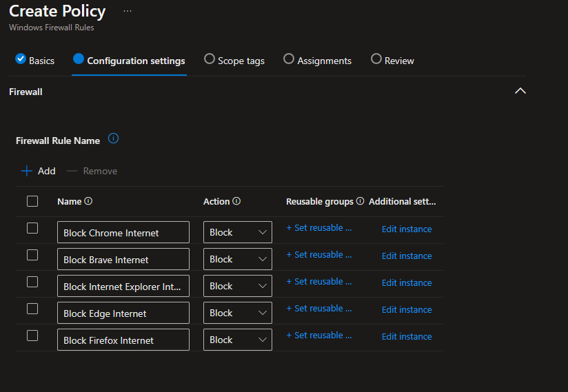Select the Block Chrome Internet row checkbox
Viewport: 568px width, 392px height.
(x=32, y=228)
